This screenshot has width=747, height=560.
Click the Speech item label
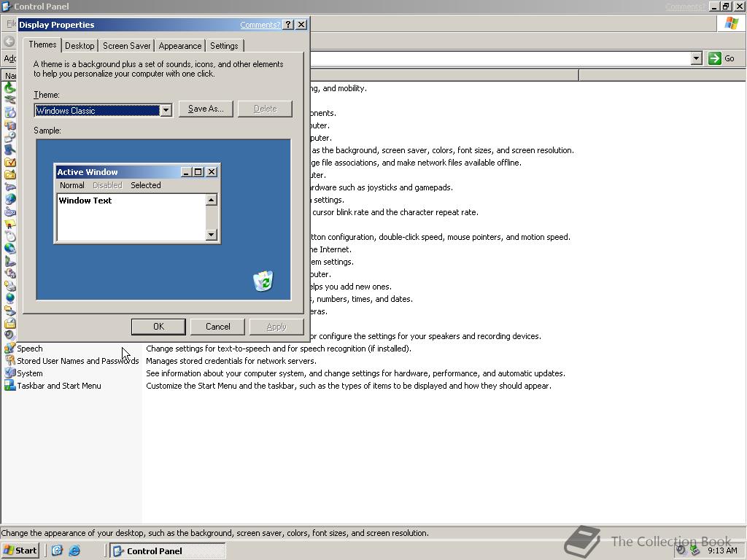pos(29,349)
